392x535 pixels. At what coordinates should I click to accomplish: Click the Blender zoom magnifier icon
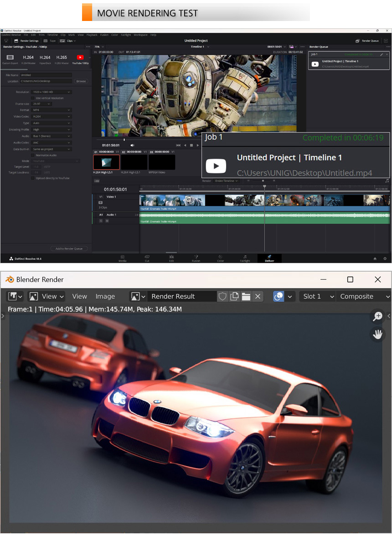tap(377, 316)
